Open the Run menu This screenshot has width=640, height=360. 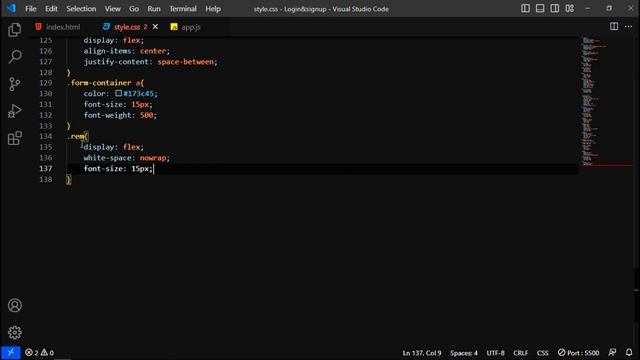(154, 9)
